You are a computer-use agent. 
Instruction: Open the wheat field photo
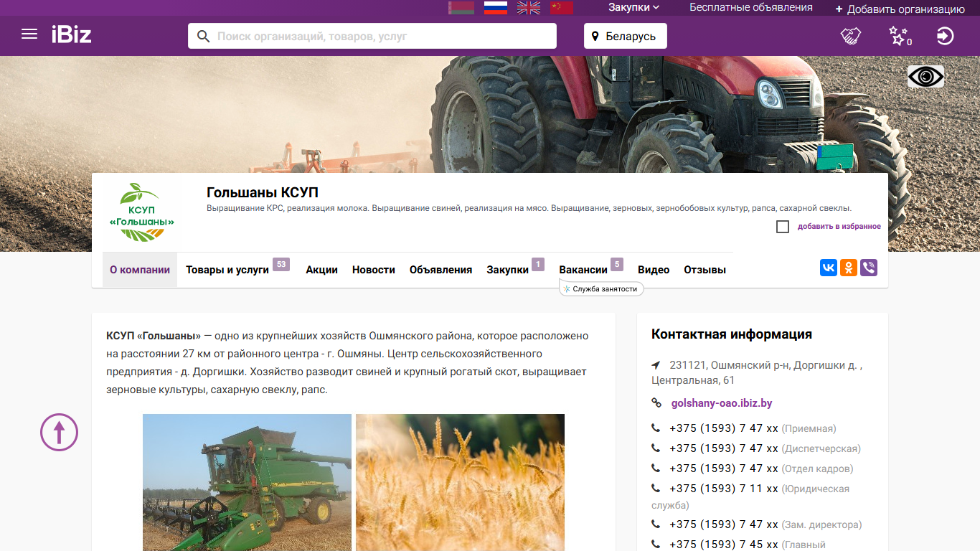pos(460,483)
